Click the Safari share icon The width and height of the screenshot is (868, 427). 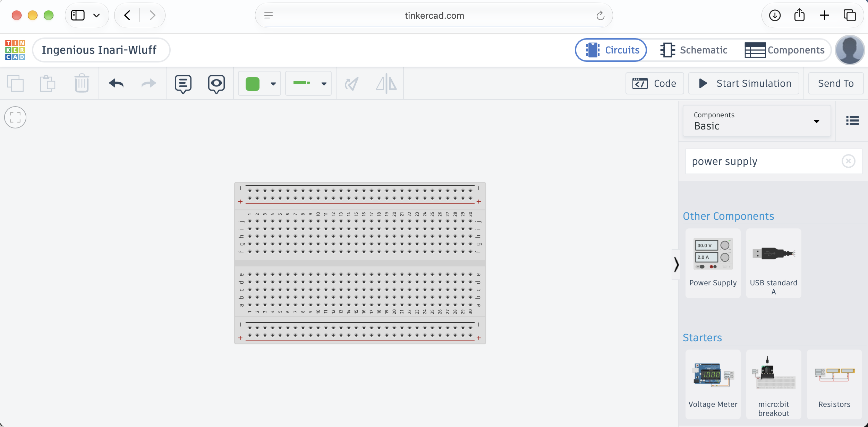tap(799, 15)
